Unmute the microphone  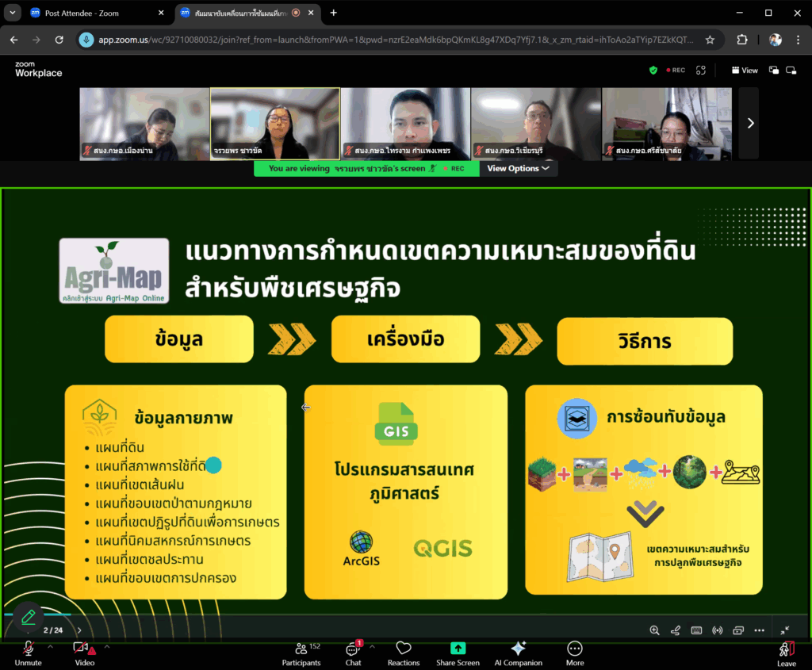(28, 653)
